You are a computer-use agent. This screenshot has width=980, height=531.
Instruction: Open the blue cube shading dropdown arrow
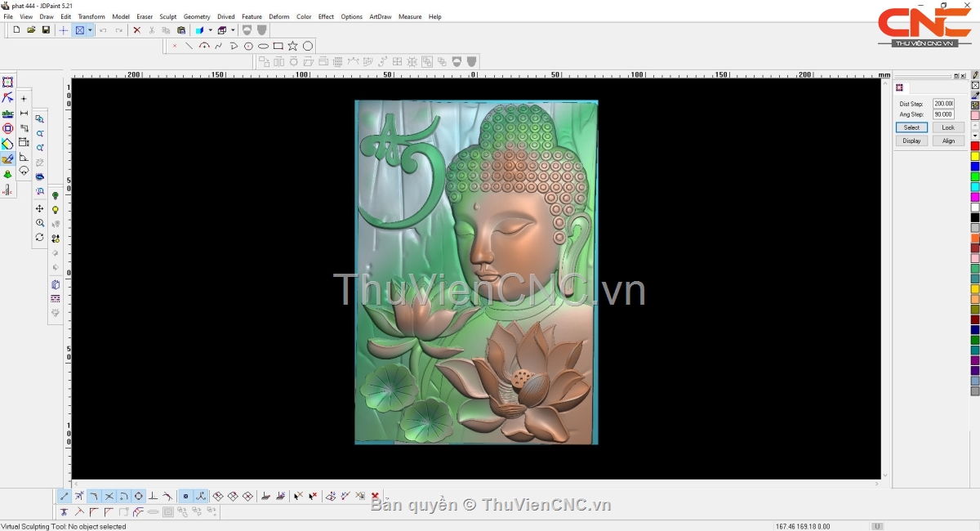(x=210, y=30)
